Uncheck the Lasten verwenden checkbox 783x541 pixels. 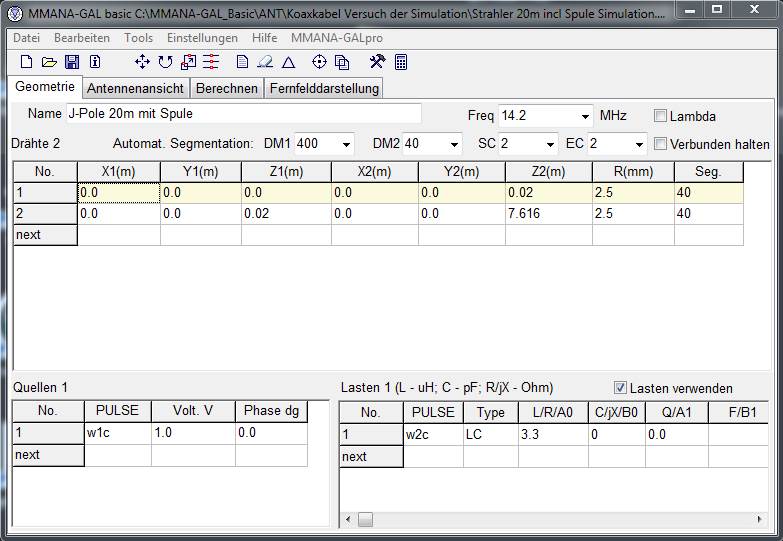coord(621,388)
